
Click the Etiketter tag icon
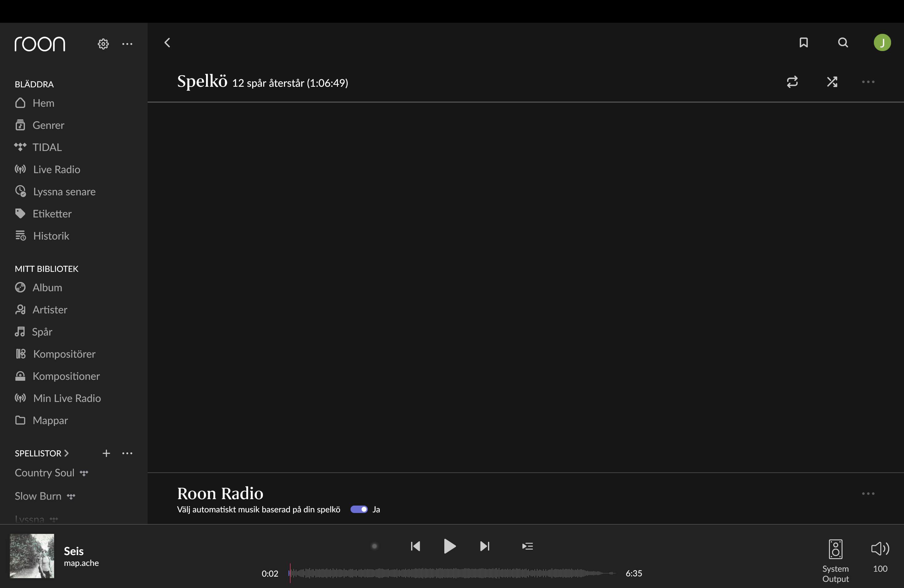pos(20,213)
